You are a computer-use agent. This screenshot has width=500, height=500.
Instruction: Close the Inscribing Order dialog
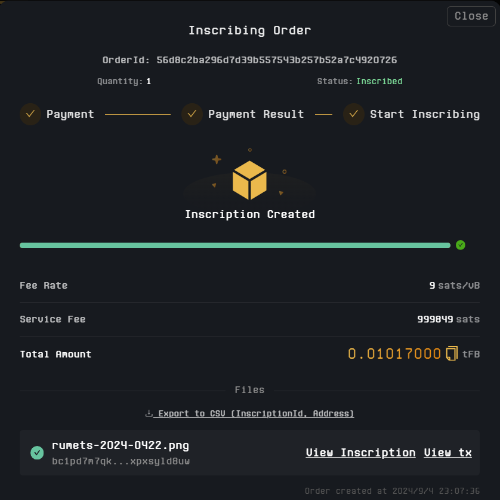pyautogui.click(x=471, y=16)
